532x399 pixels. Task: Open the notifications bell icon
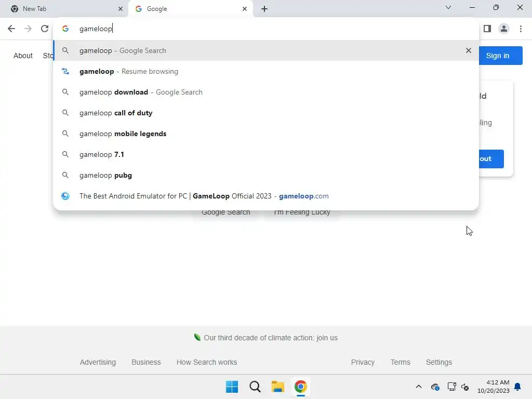click(x=517, y=387)
